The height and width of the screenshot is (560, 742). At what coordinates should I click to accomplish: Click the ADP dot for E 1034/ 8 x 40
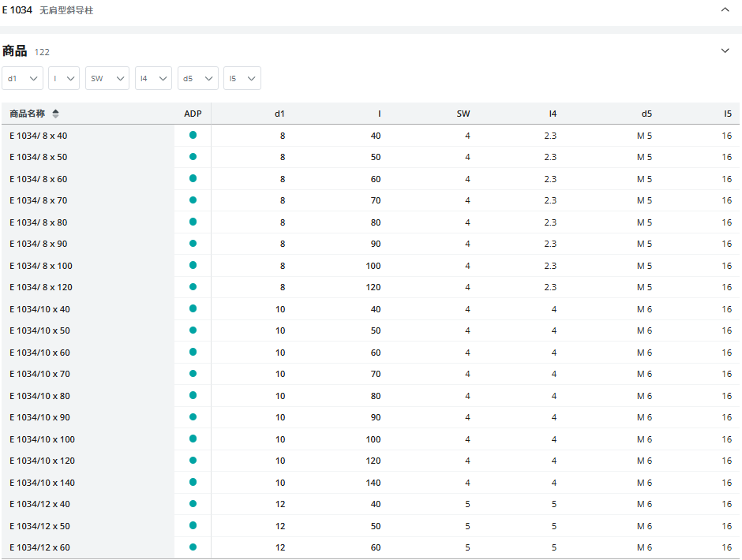pyautogui.click(x=193, y=136)
